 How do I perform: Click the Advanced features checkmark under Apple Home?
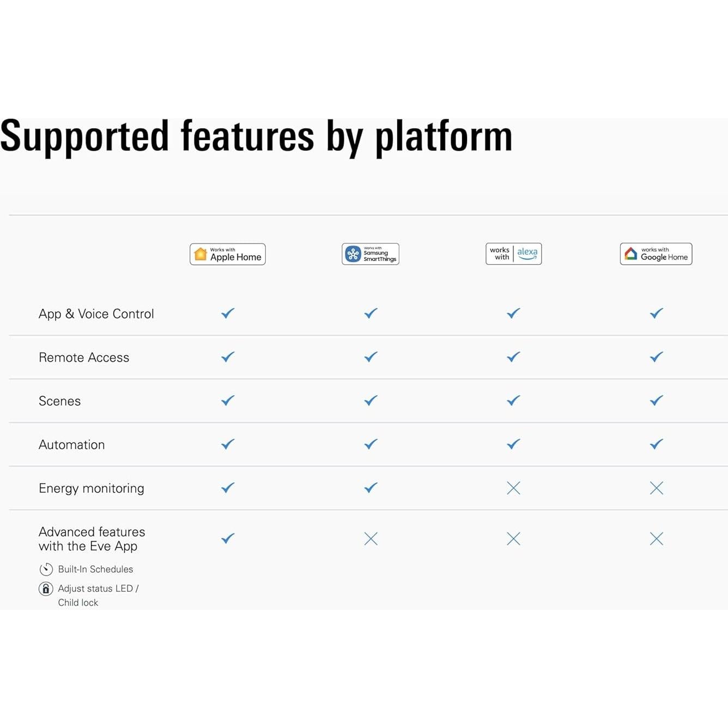click(x=228, y=538)
